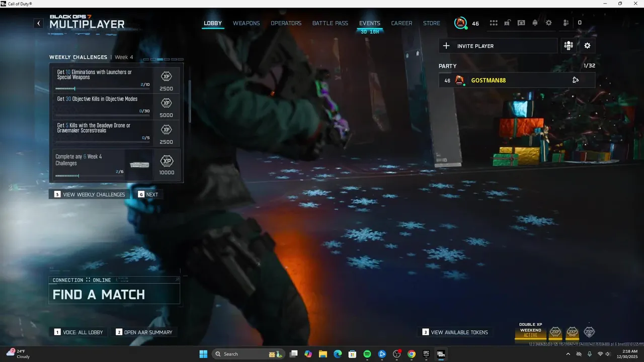
Task: Click the weekly challenges panel scrollbar
Action: click(190, 101)
